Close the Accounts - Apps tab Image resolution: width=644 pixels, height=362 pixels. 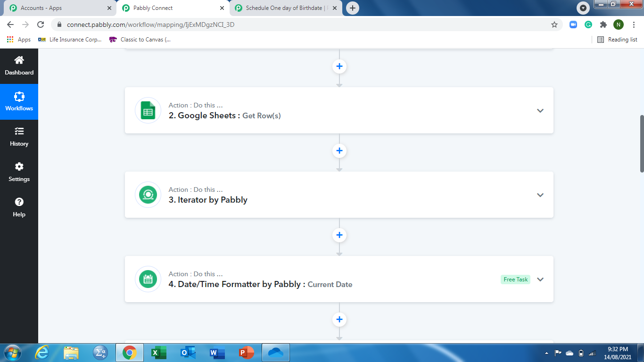coord(109,8)
